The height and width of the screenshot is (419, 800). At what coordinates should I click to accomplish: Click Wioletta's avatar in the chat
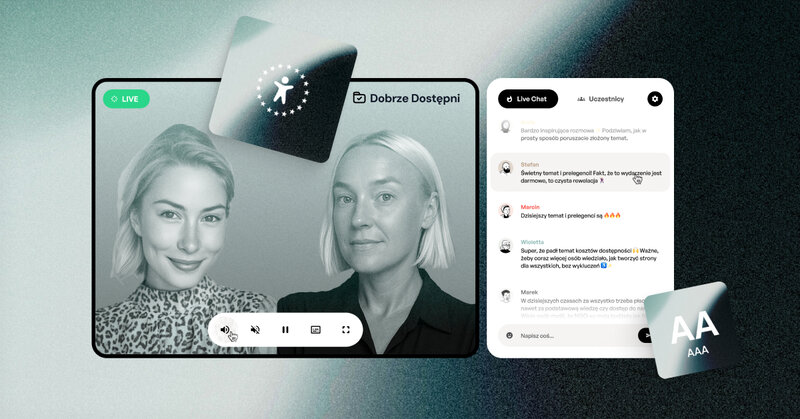(506, 247)
